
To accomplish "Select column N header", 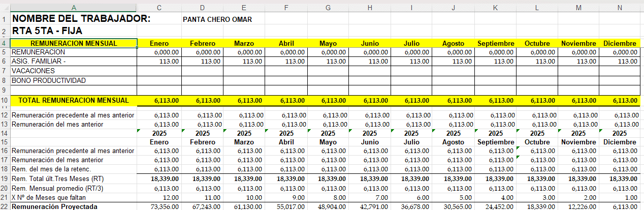I will [620, 8].
